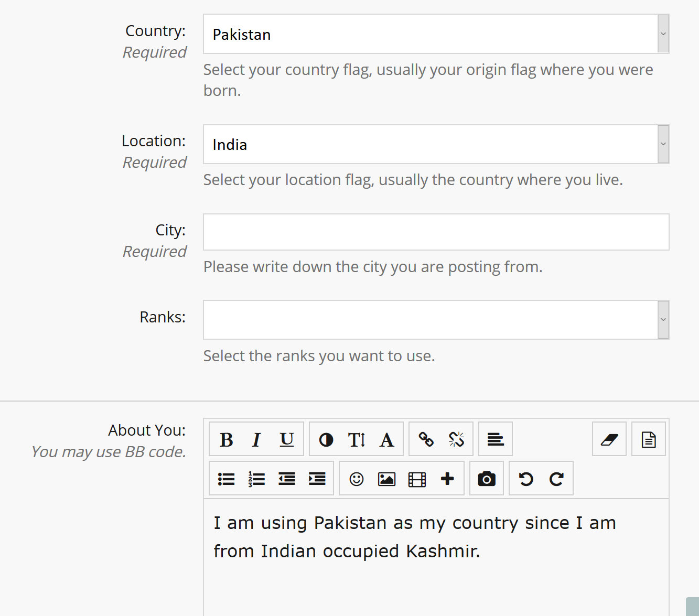
Task: Click the 'Location:' field label
Action: click(154, 141)
